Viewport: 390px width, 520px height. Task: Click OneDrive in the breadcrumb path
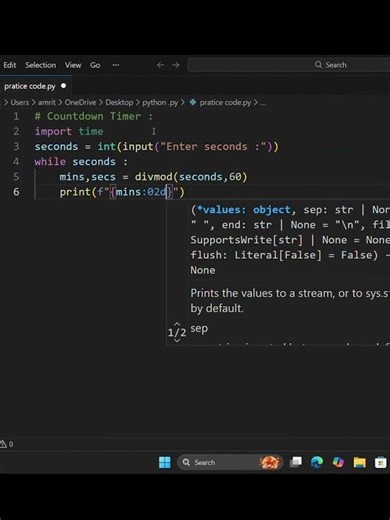tap(80, 102)
